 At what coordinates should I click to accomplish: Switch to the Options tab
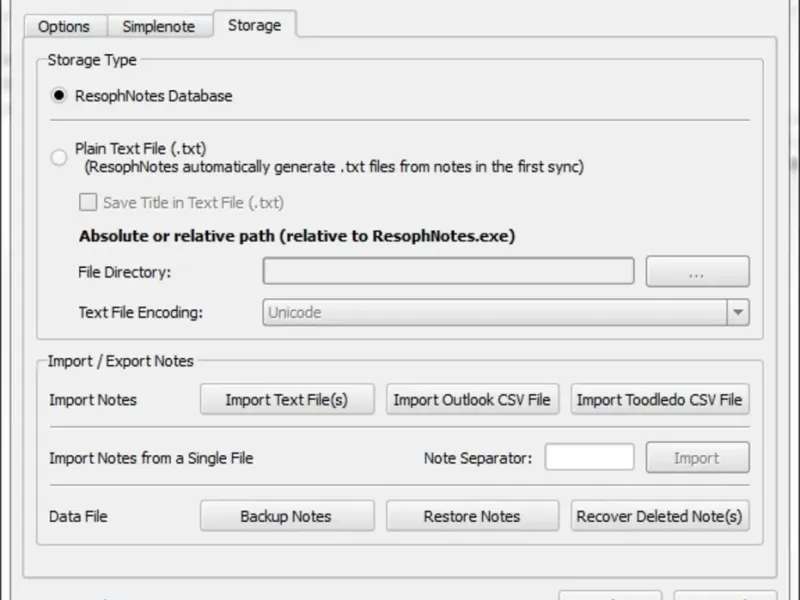pyautogui.click(x=64, y=26)
